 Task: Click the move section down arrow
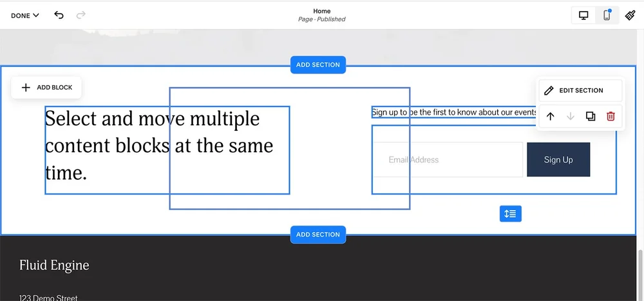tap(571, 117)
